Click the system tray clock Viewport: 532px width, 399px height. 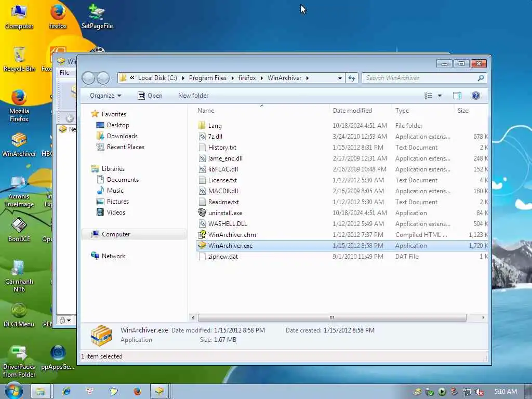(x=506, y=392)
